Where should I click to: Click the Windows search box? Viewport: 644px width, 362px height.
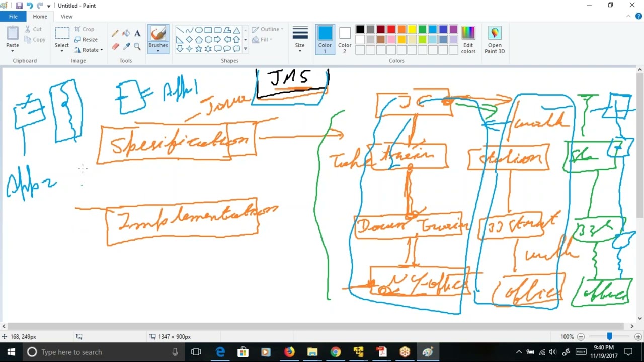click(x=103, y=352)
